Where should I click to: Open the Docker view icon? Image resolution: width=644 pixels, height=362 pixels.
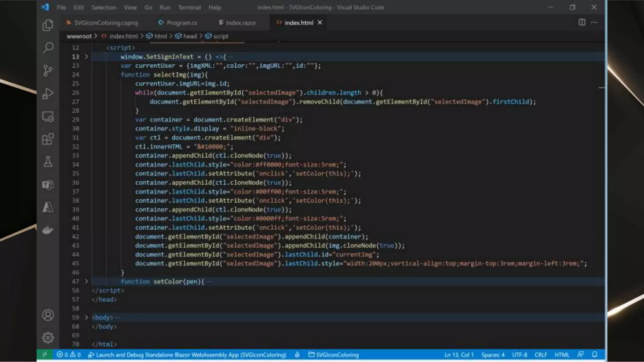click(48, 230)
